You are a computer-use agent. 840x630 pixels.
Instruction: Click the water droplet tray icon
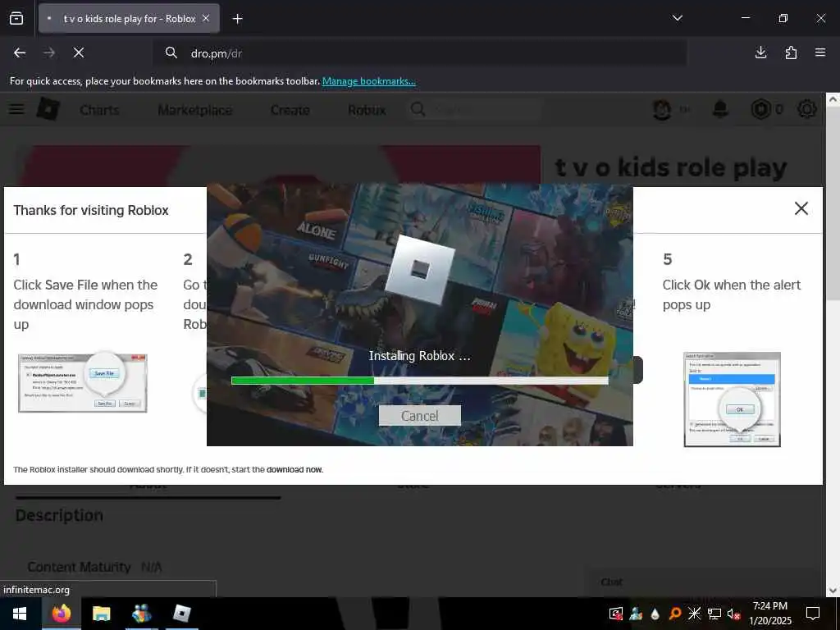(655, 614)
